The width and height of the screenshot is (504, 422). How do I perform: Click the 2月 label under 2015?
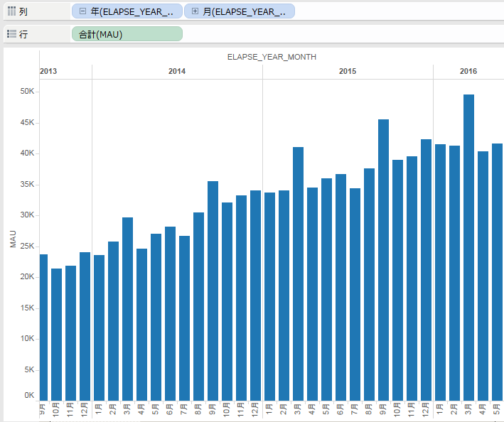click(x=284, y=409)
